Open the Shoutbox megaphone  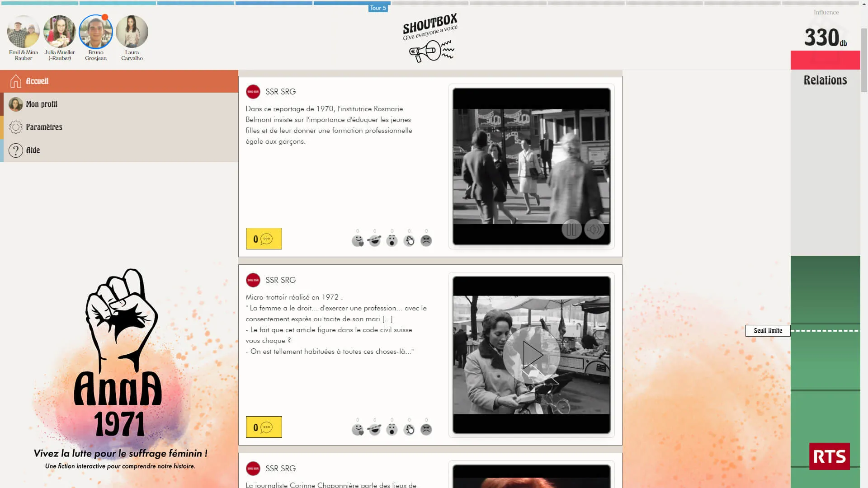point(430,50)
